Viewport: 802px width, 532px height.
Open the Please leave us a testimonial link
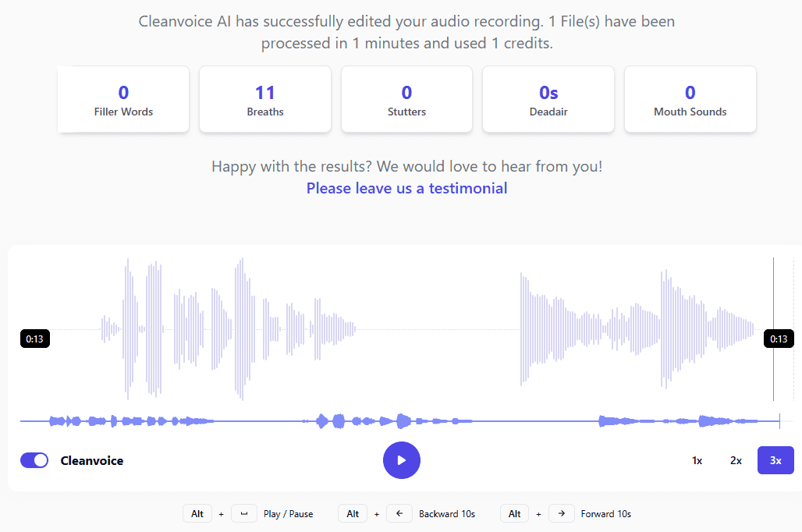coord(406,188)
